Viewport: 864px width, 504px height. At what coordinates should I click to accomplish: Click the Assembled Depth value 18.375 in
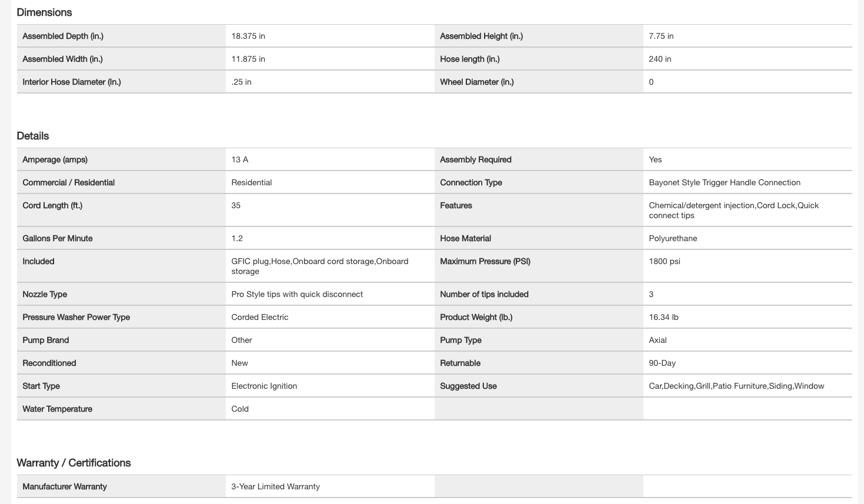click(x=248, y=36)
